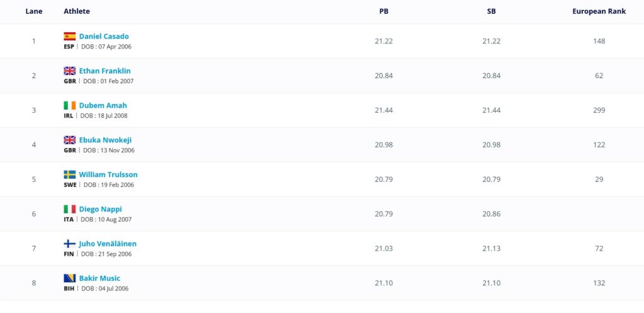The height and width of the screenshot is (313, 644).
Task: Go to Ebuka Nwokeji's profile
Action: (105, 140)
